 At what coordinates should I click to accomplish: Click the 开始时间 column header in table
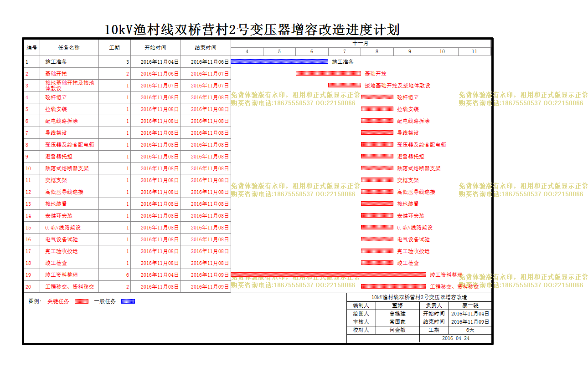click(155, 47)
